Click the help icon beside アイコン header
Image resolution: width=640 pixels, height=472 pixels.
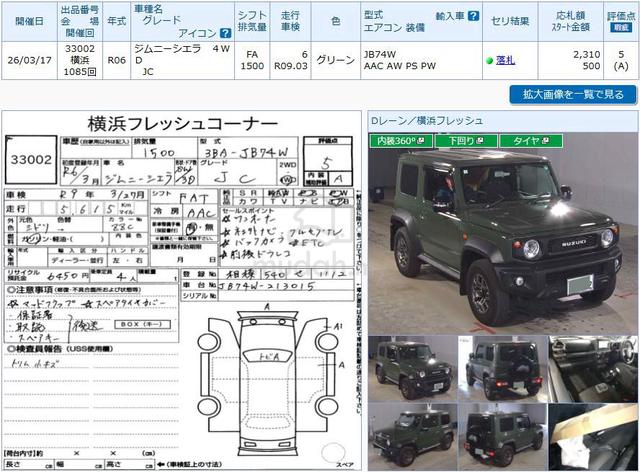[x=225, y=33]
